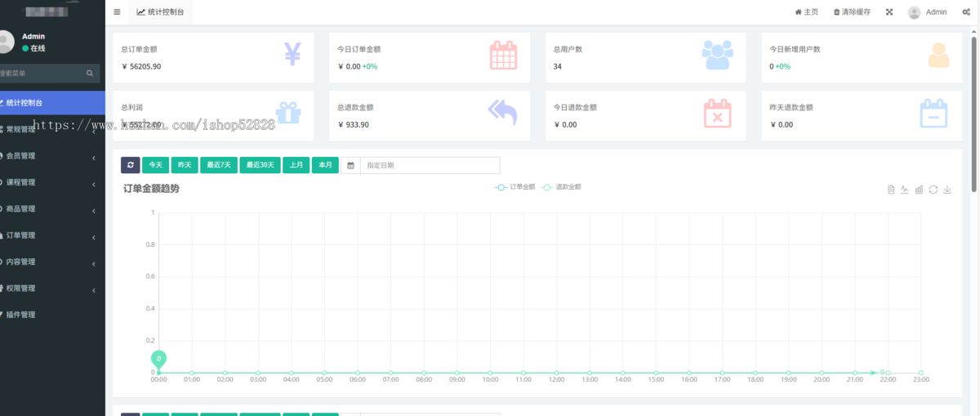The height and width of the screenshot is (416, 980).
Task: Click the sidebar search magnifier icon
Action: (x=91, y=73)
